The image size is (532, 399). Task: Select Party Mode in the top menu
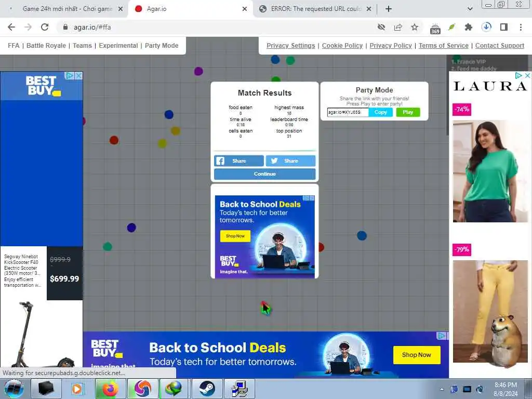click(x=162, y=46)
